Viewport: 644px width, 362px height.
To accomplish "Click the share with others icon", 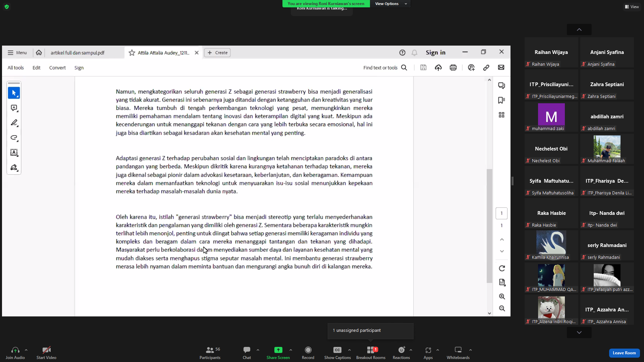I will (x=471, y=68).
